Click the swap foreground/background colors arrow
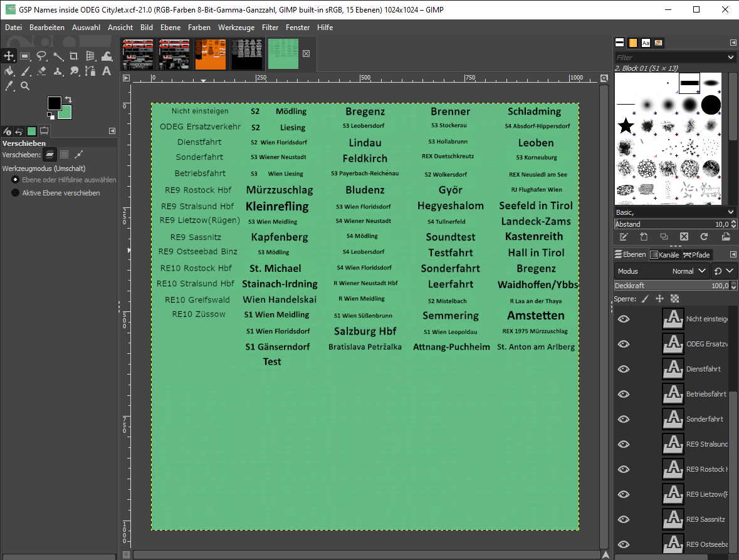 68,100
